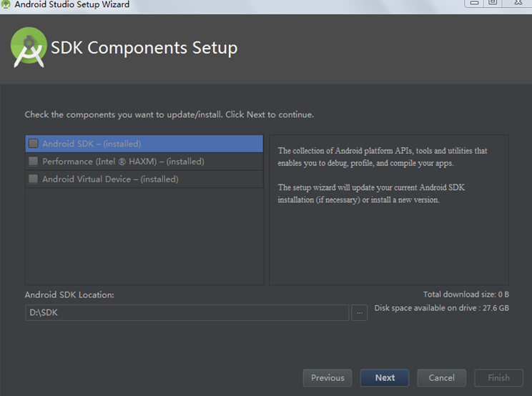Click the SDK Components Setup heading
532x396 pixels.
click(144, 49)
